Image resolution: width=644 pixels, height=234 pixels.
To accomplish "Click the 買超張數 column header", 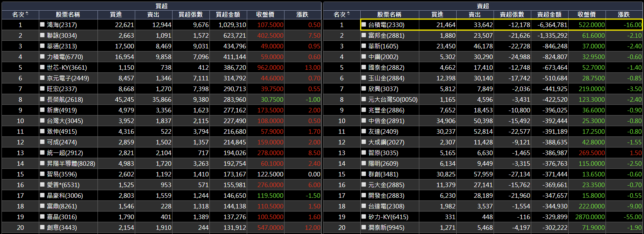I will (x=191, y=14).
